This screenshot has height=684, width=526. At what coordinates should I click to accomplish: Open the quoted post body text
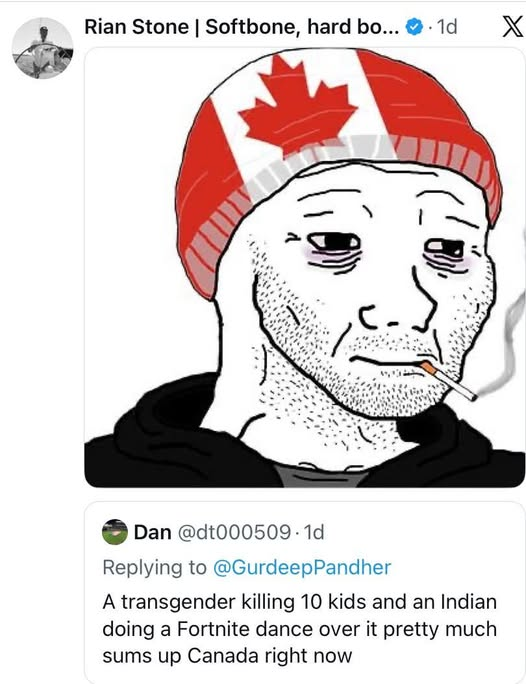(300, 629)
